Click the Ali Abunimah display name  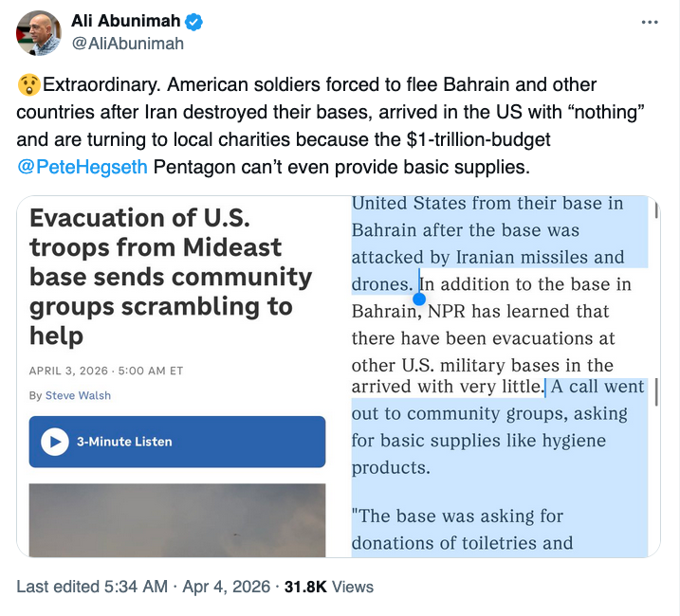[x=124, y=22]
